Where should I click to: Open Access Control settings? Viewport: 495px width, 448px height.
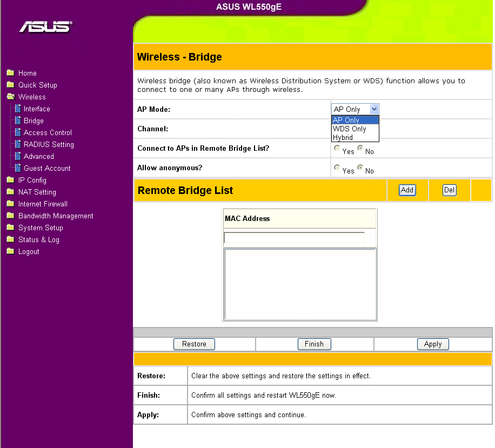point(48,132)
